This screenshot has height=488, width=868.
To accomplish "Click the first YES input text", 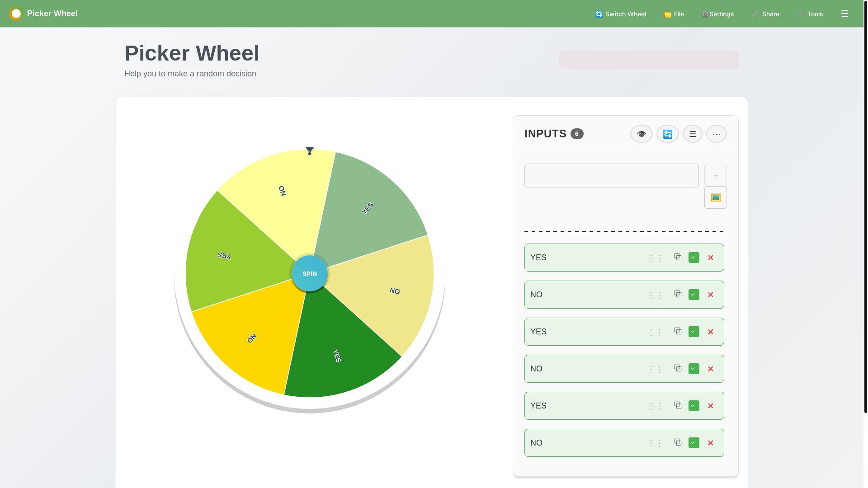I will click(538, 258).
